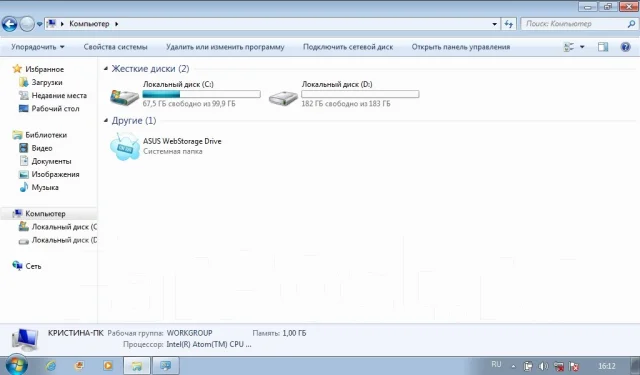Select Избранное in the navigation pane

44,69
